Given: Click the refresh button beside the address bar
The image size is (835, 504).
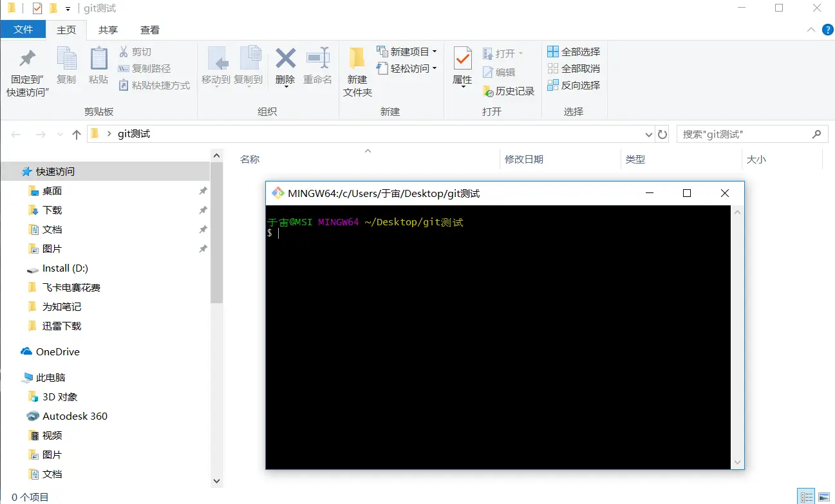Looking at the screenshot, I should 662,134.
